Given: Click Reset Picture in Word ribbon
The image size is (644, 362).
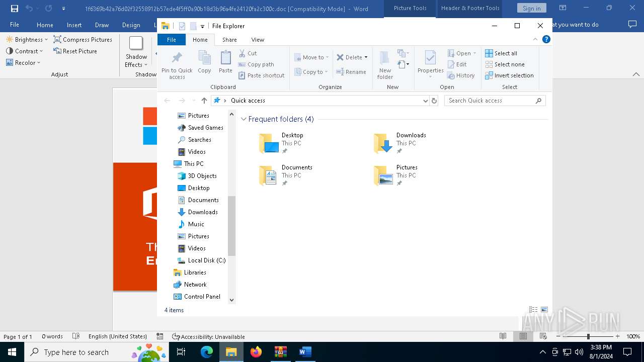Looking at the screenshot, I should (75, 51).
